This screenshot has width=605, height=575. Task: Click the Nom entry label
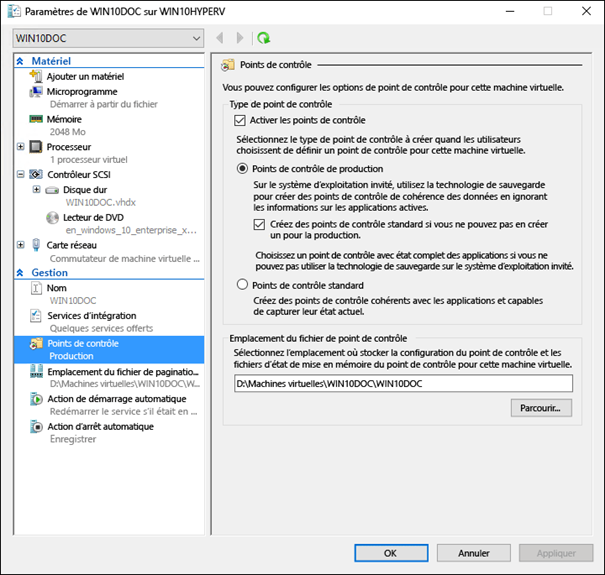(x=57, y=288)
